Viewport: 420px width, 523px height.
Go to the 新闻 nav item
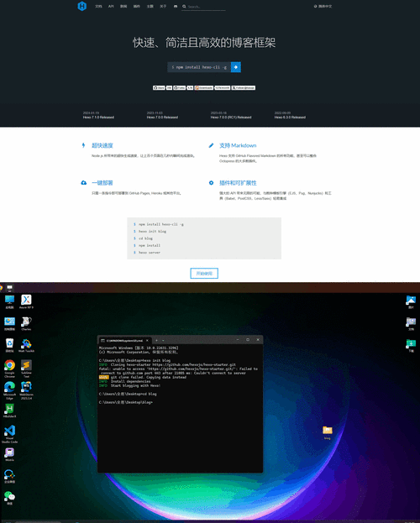pos(123,7)
